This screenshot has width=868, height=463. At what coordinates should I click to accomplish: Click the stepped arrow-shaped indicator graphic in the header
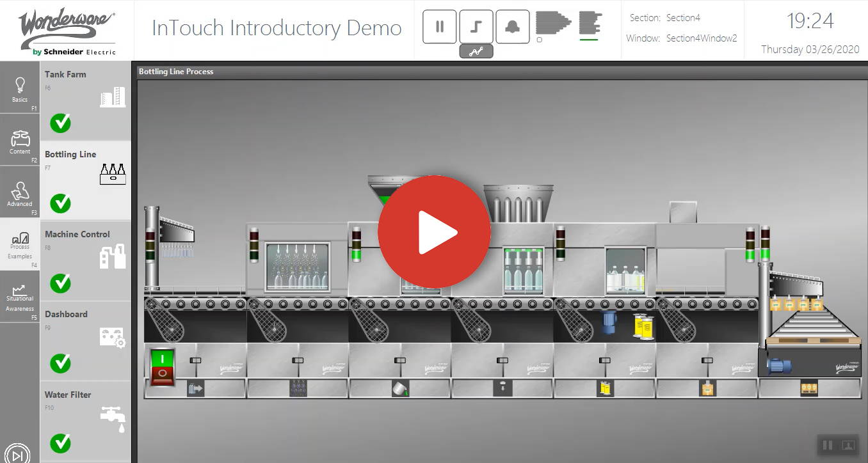click(553, 24)
